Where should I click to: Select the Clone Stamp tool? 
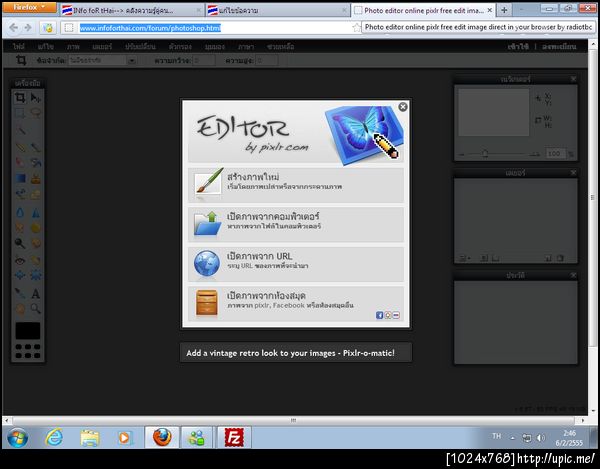(36, 178)
